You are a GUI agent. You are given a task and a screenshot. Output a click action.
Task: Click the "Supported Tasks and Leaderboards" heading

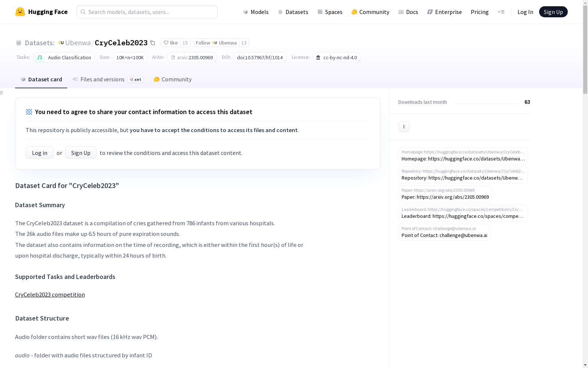pos(65,277)
